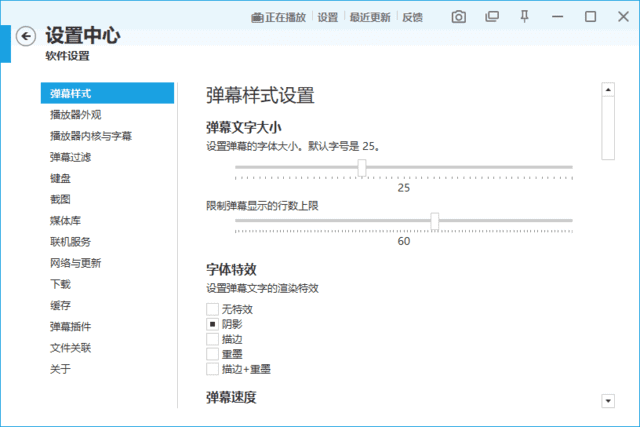Switch to the 弹幕过滤 settings page
The height and width of the screenshot is (427, 640).
(71, 157)
